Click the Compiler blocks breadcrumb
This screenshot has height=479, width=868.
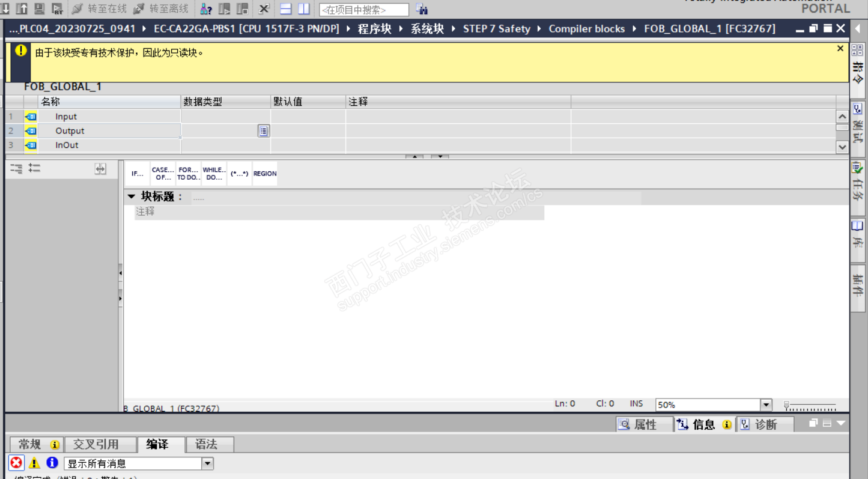587,29
